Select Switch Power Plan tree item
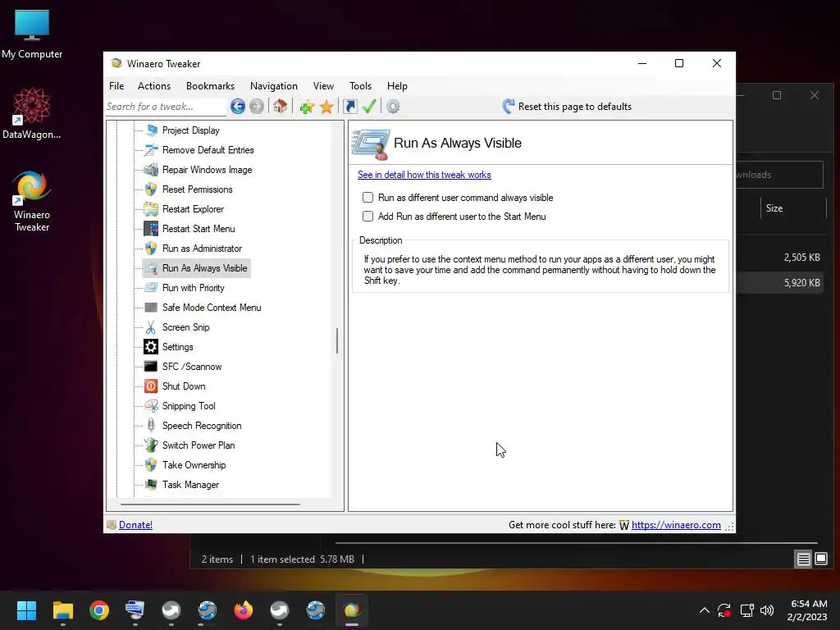This screenshot has height=630, width=840. tap(199, 445)
